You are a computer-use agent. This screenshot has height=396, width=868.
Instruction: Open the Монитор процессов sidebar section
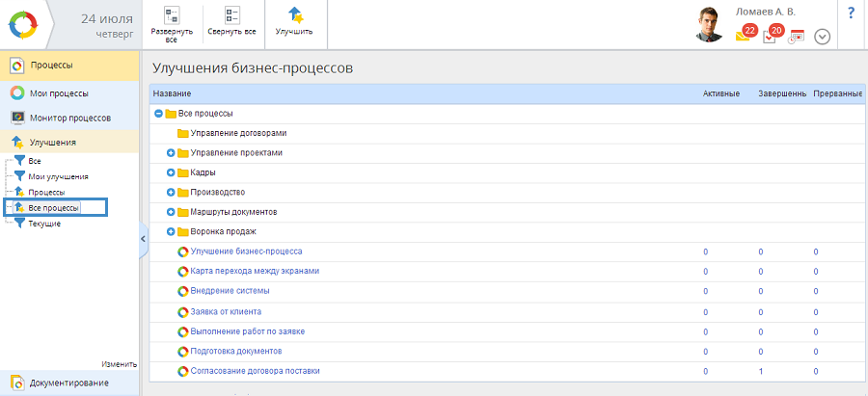[x=69, y=118]
